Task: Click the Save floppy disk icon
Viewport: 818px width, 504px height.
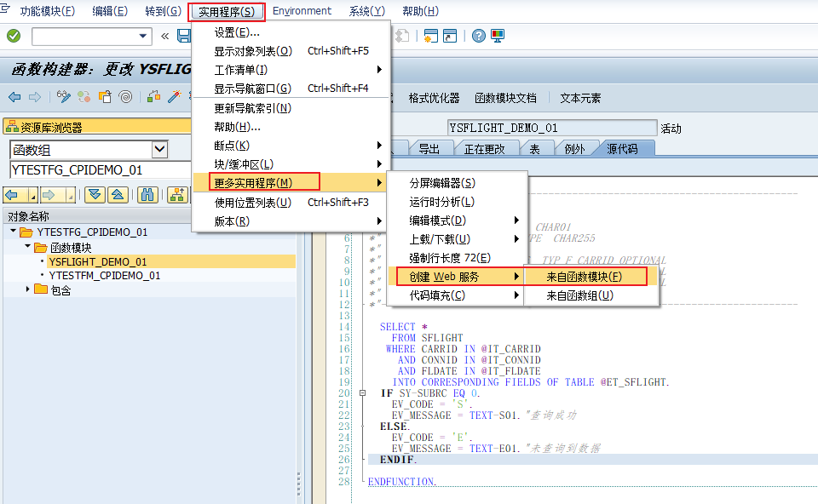Action: (184, 36)
